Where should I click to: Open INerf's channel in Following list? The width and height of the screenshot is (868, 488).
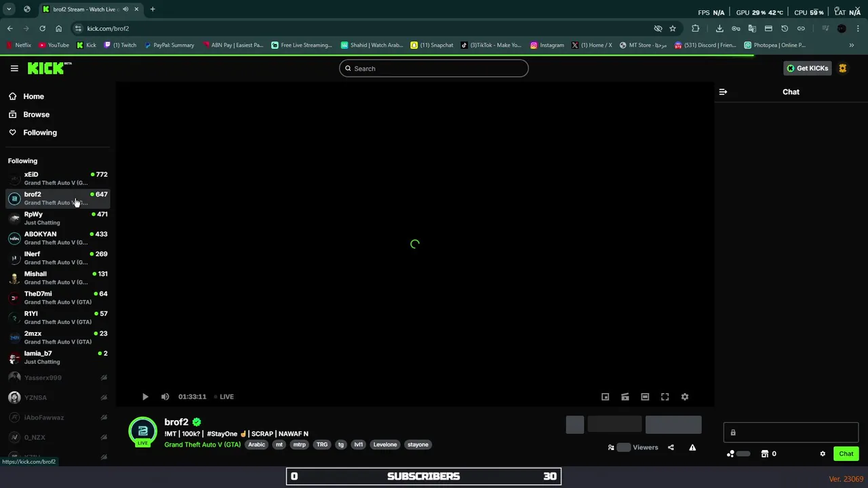click(x=58, y=258)
